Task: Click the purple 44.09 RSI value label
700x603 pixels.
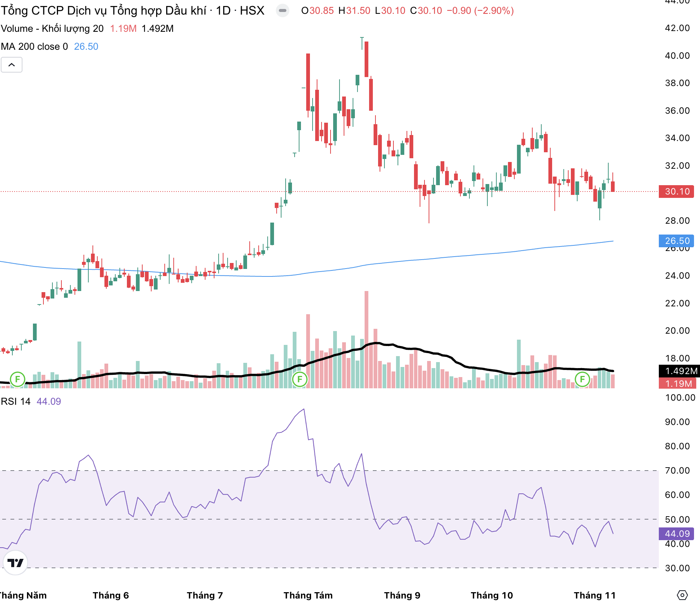Action: coord(676,533)
